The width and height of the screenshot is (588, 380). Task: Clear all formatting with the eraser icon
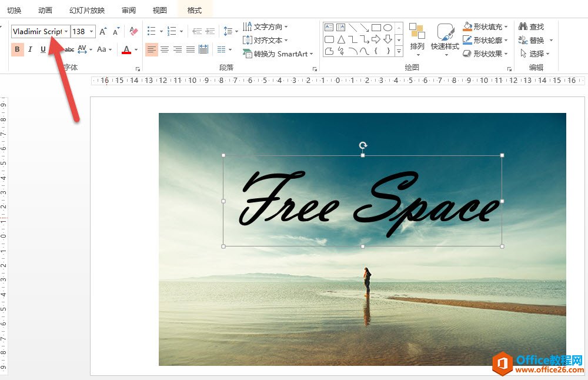coord(133,31)
